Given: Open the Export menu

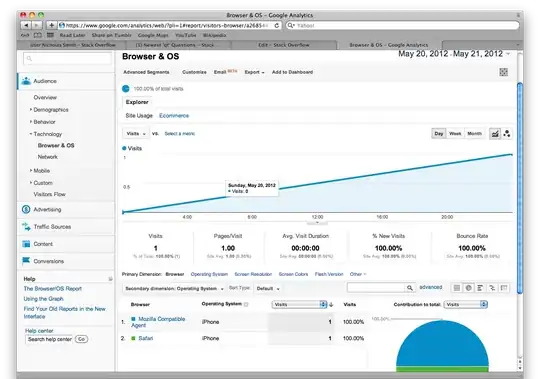Looking at the screenshot, I should [254, 72].
